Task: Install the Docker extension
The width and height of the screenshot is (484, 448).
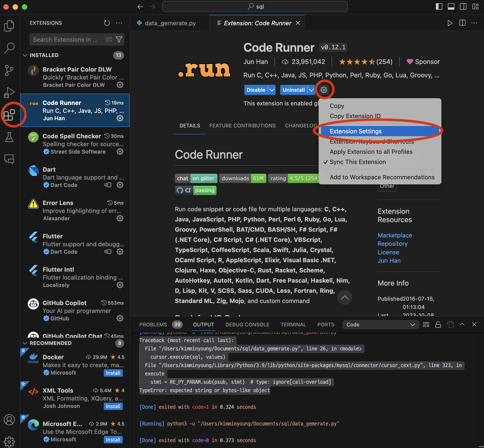Action: coord(113,373)
